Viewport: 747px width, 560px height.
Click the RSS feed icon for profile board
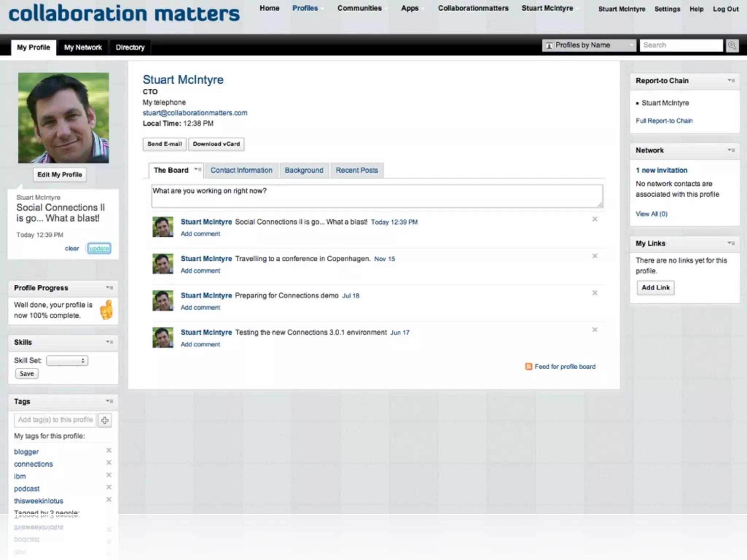pos(529,366)
